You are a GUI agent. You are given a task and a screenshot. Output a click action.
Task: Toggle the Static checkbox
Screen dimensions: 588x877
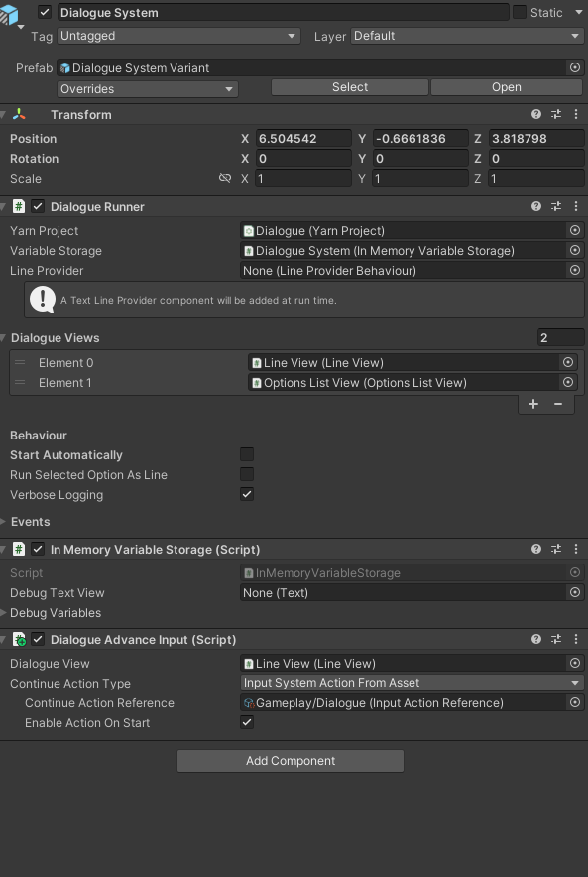pos(520,12)
